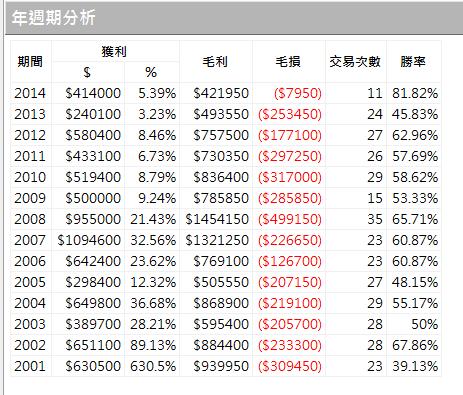The image size is (463, 395).
Task: Click the 81.82% win rate cell
Action: (x=415, y=93)
